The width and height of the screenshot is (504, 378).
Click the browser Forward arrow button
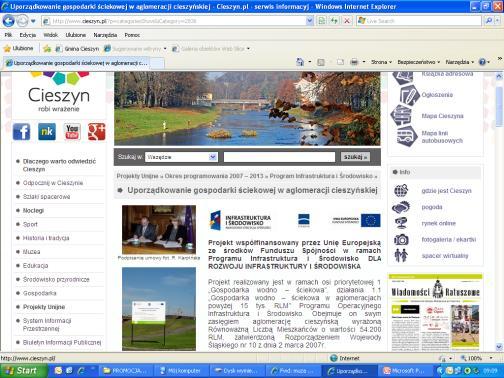point(23,21)
